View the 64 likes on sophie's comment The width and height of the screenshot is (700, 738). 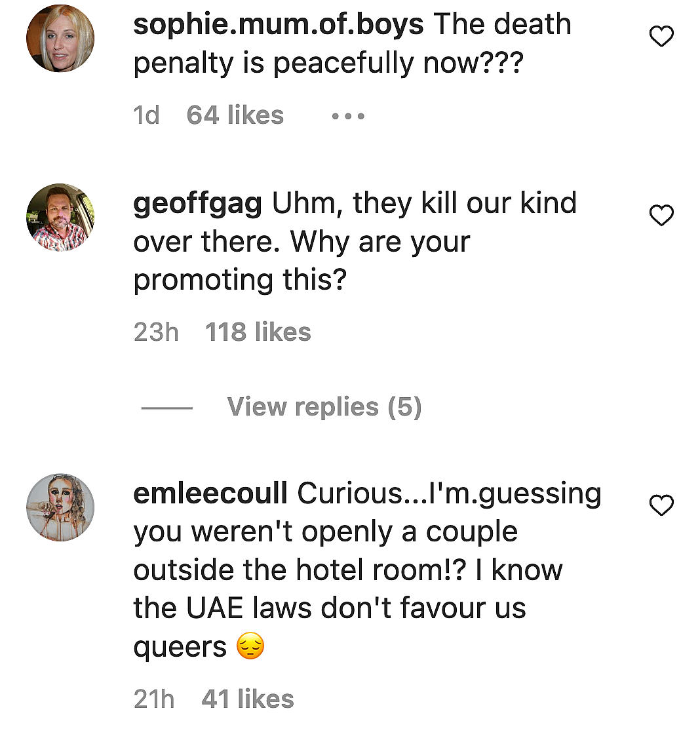(x=235, y=115)
